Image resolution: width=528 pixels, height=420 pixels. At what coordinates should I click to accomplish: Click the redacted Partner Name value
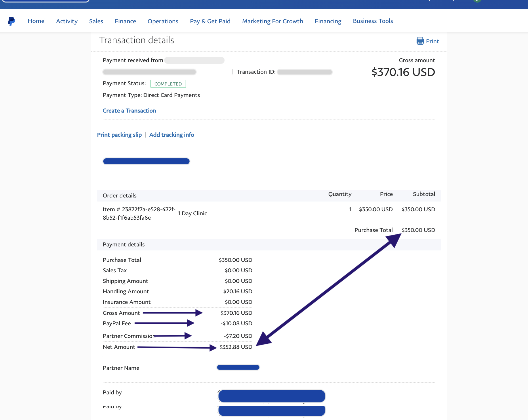pos(238,367)
